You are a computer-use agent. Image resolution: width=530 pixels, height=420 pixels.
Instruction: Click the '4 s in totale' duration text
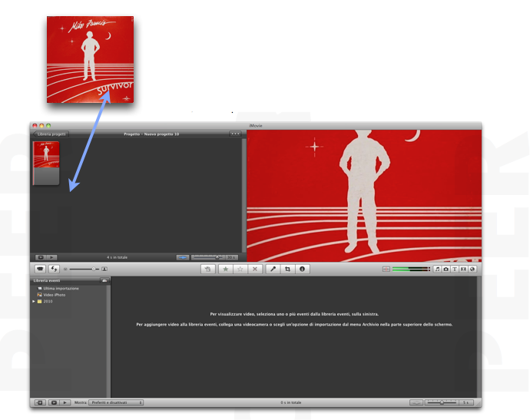click(x=117, y=257)
